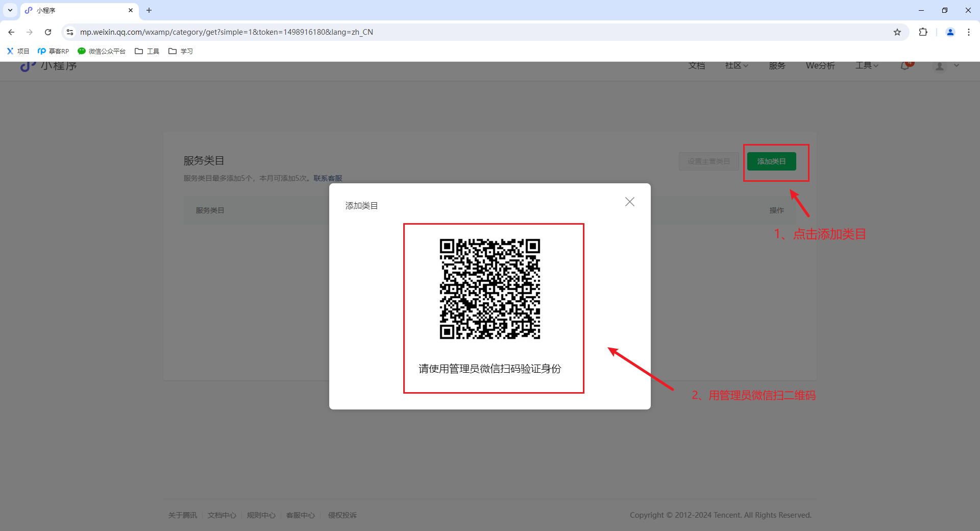
Task: Open Chrome three-dot menu
Action: coord(969,32)
